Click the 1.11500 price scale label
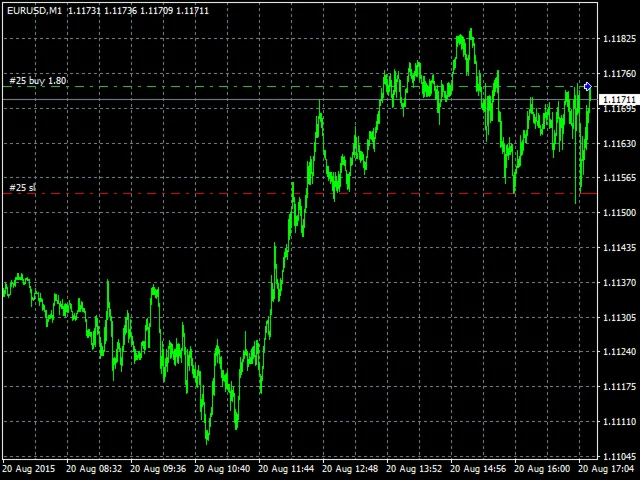640x480 pixels. pos(619,213)
